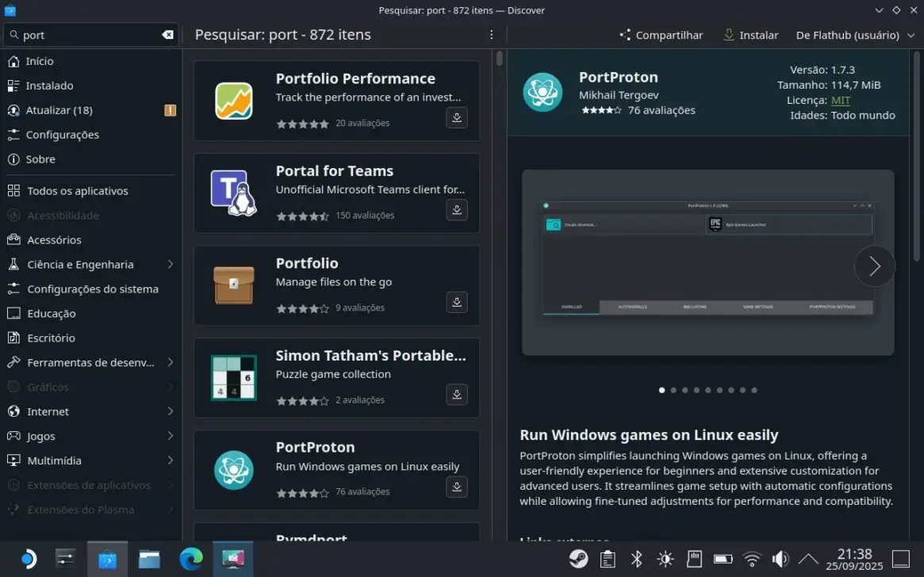Image resolution: width=924 pixels, height=577 pixels.
Task: Click install icon on Portal for Teams
Action: point(456,210)
